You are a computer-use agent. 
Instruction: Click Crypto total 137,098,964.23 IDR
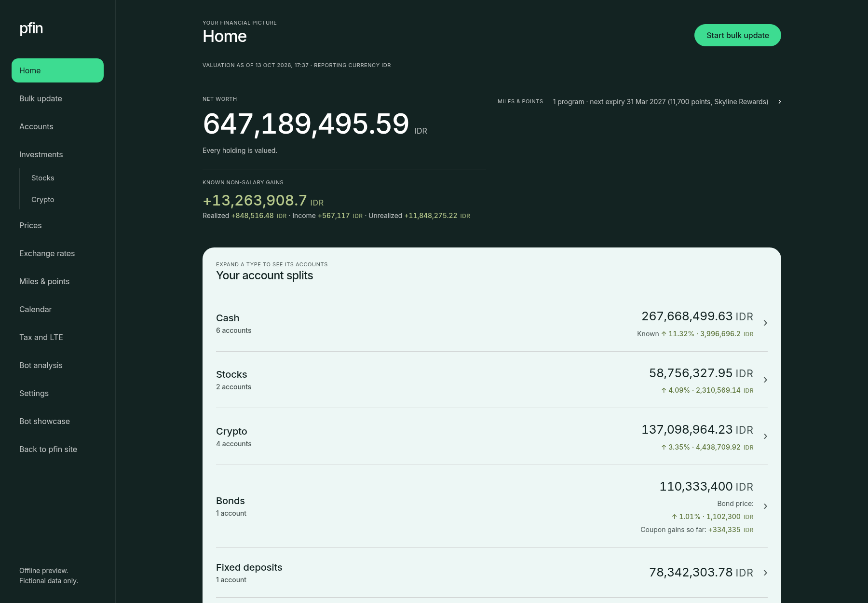[x=697, y=430]
